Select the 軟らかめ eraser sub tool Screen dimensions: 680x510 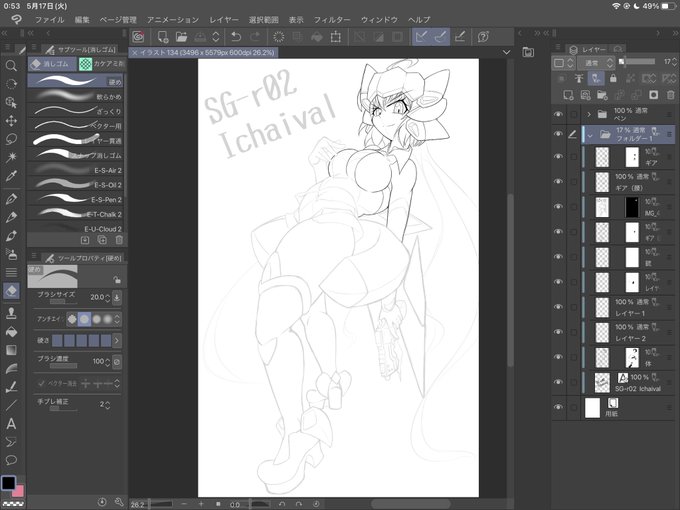pyautogui.click(x=76, y=96)
